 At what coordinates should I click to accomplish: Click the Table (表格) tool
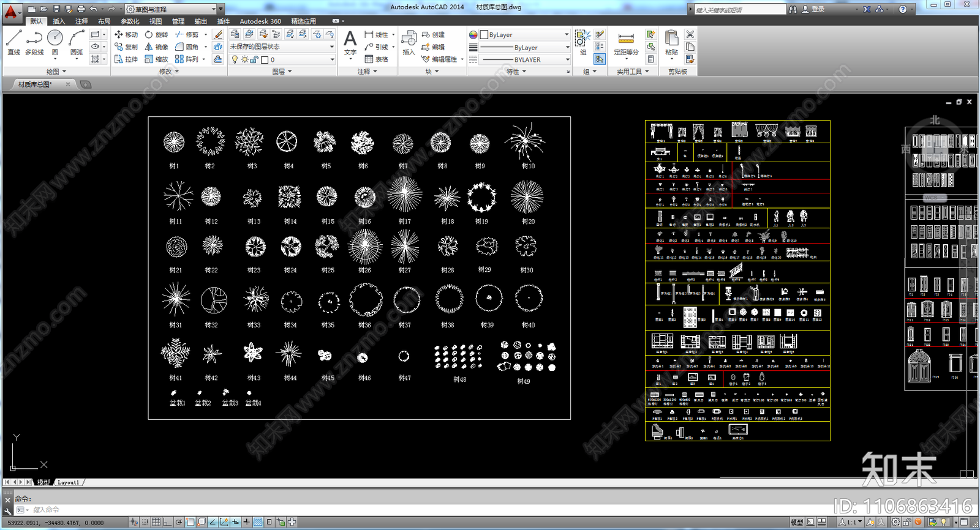pos(376,59)
